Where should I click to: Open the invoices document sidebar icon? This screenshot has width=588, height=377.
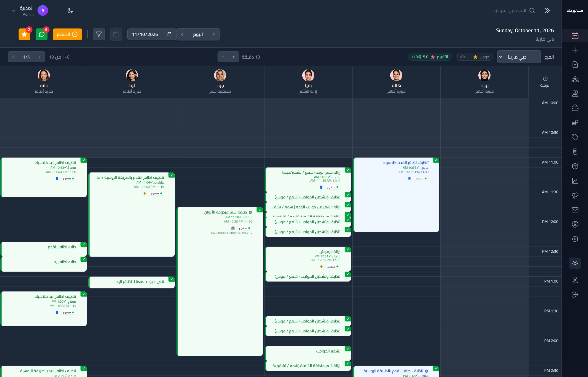[575, 65]
